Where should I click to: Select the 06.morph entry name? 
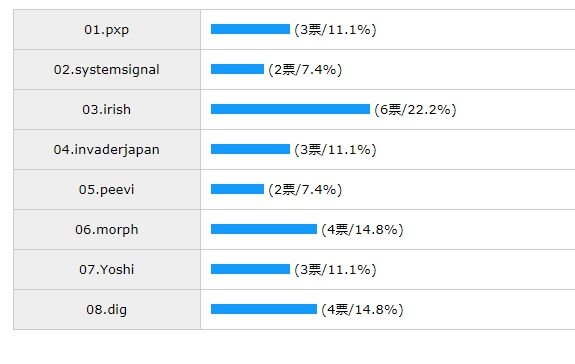point(107,229)
